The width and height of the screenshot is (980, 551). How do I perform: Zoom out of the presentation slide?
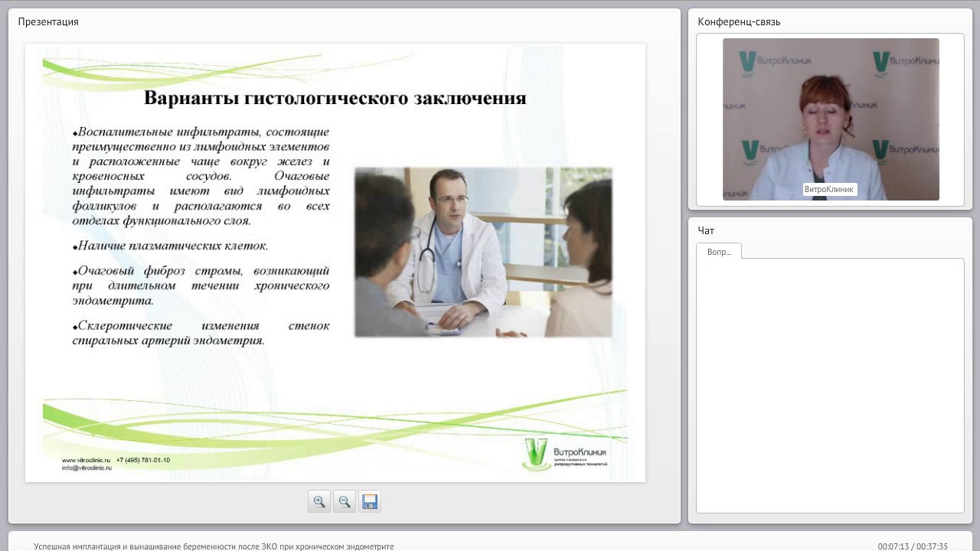pyautogui.click(x=345, y=501)
